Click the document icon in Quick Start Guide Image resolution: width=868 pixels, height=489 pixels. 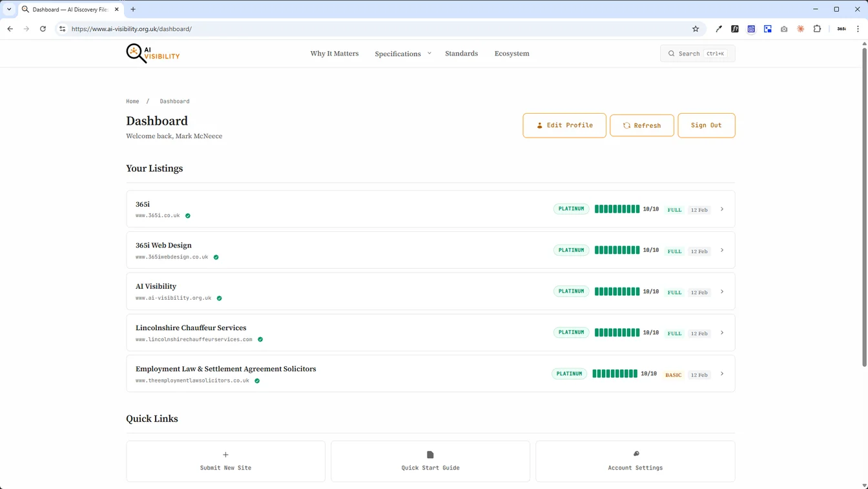[x=430, y=455]
